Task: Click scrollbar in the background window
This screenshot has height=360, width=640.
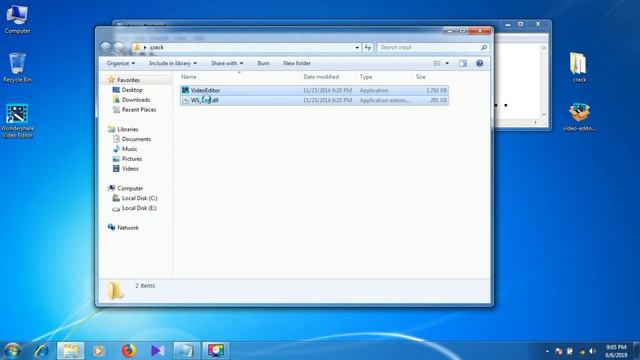Action: coord(543,81)
